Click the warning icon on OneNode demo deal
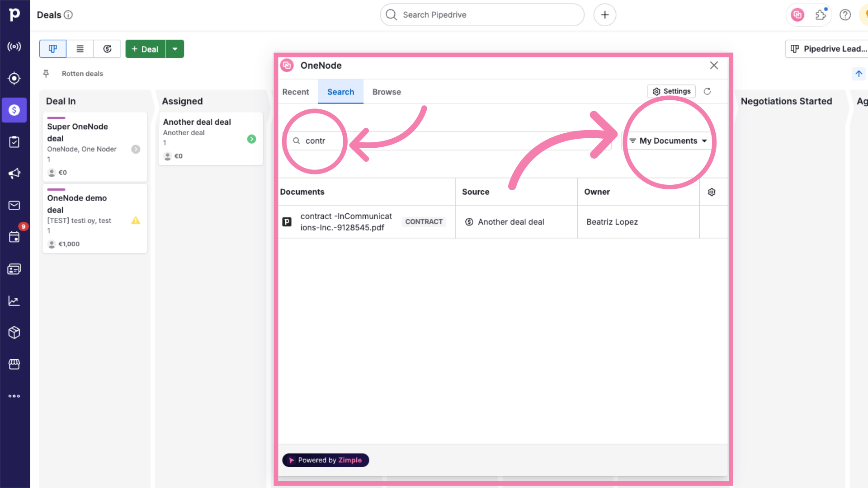 coord(136,221)
